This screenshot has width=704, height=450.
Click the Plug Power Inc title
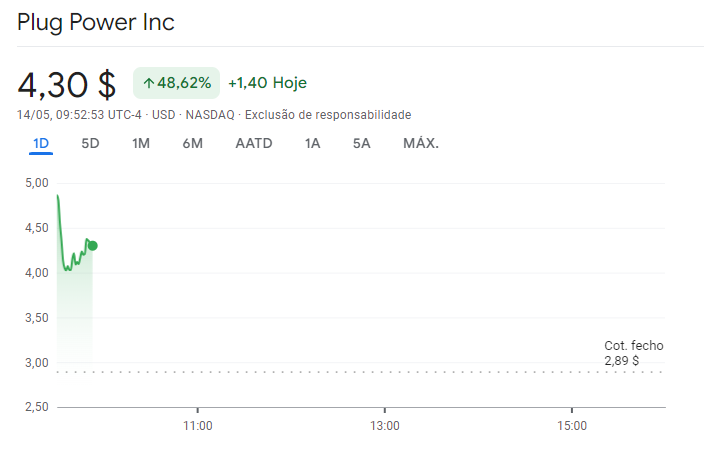96,22
